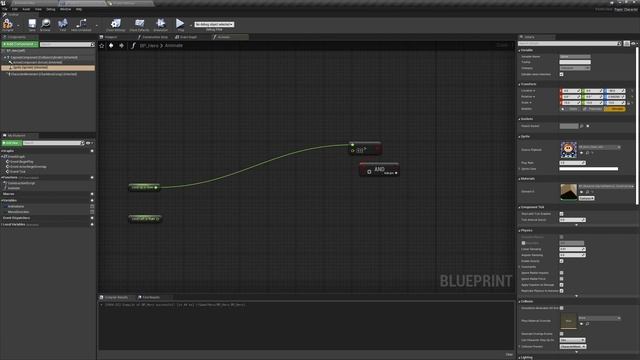Navigate back with the graph back arrow
The image size is (640, 360).
click(111, 46)
